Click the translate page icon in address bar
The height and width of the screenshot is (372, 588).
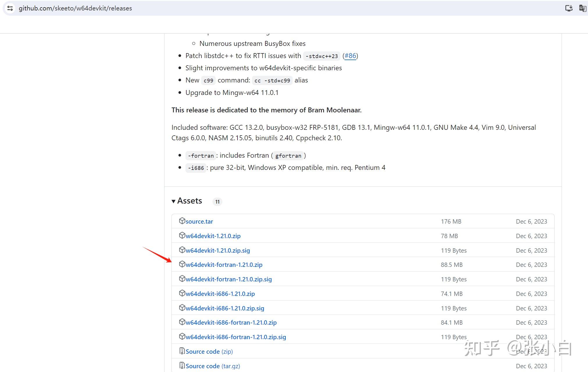click(x=583, y=8)
